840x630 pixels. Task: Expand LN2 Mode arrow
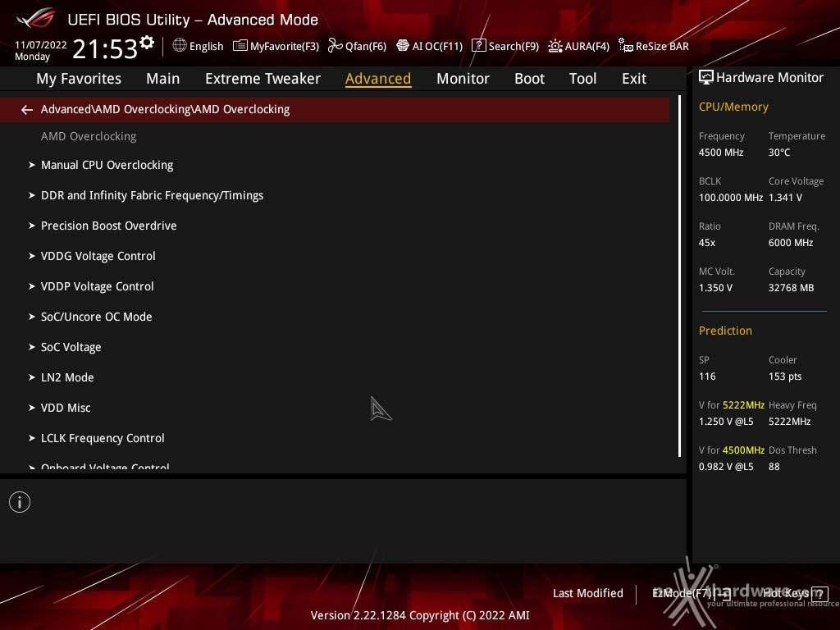(x=32, y=377)
